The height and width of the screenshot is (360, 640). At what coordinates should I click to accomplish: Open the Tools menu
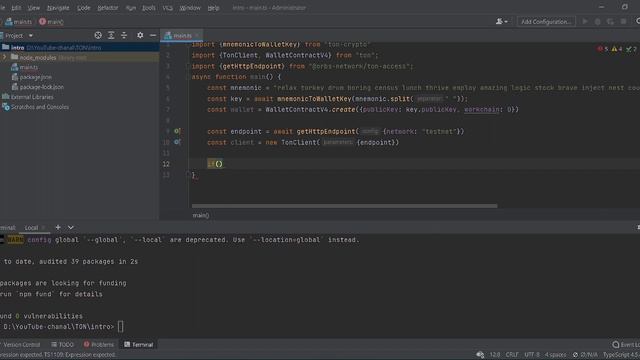tap(149, 8)
